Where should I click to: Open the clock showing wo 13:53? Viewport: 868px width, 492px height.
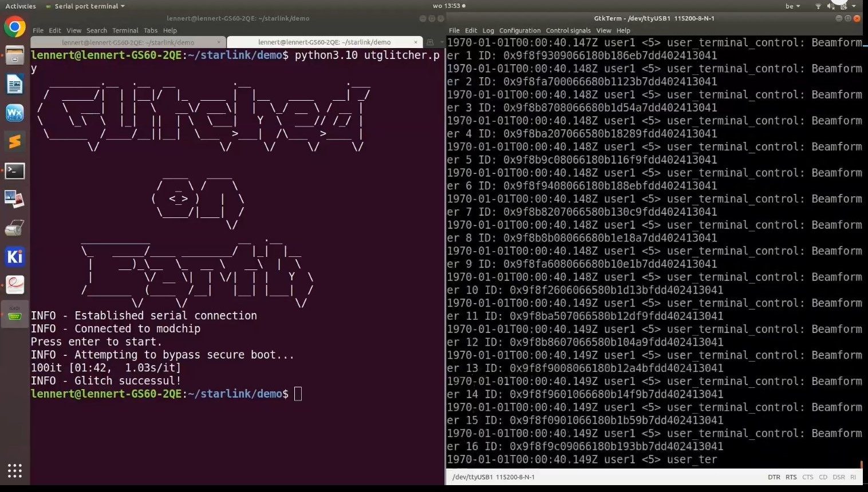[449, 6]
